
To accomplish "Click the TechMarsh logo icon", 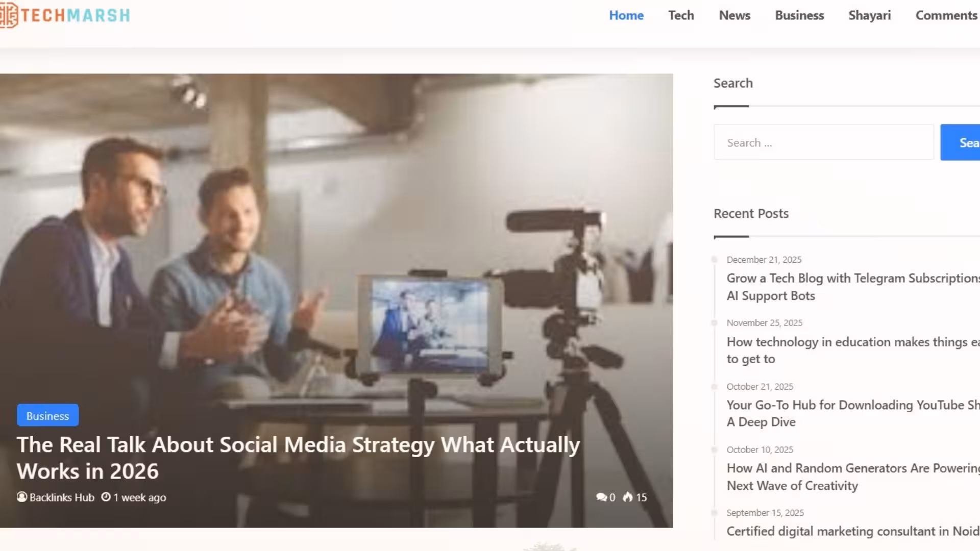I will coord(9,15).
